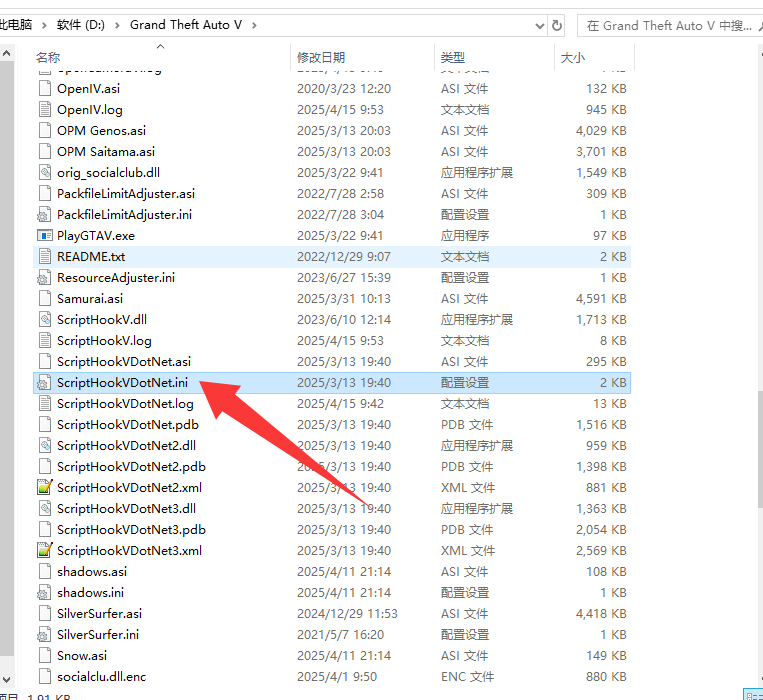Select the SilverSurfer.ini gear icon
763x700 pixels.
tap(44, 634)
